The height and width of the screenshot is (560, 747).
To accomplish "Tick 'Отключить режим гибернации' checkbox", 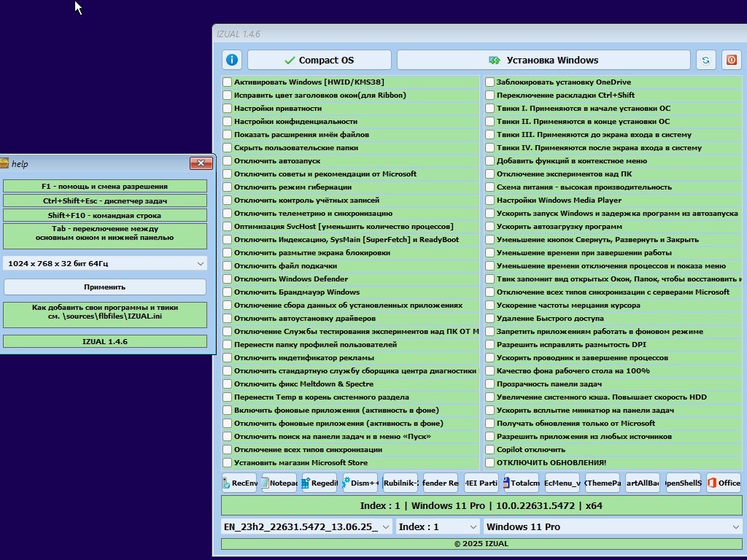I will (x=228, y=187).
